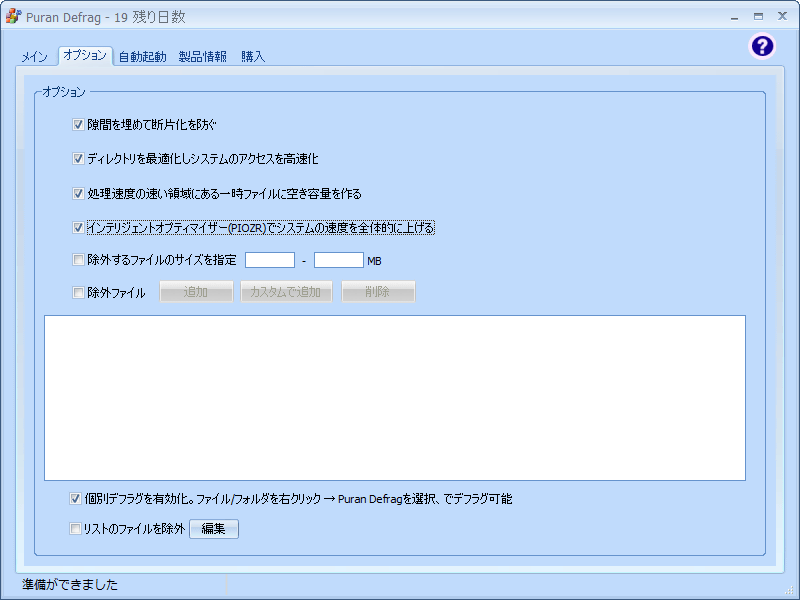Switch to the メイン tab
This screenshot has width=800, height=600.
coord(34,57)
